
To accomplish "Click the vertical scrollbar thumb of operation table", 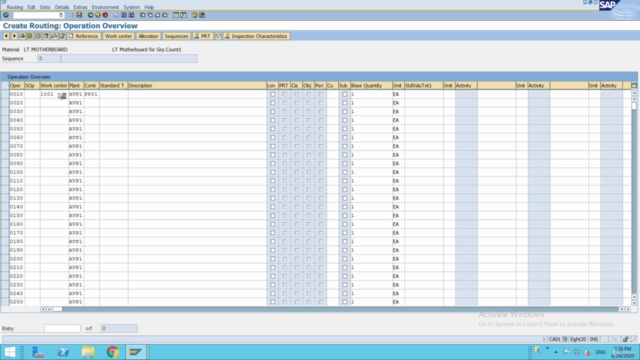I will pyautogui.click(x=634, y=105).
